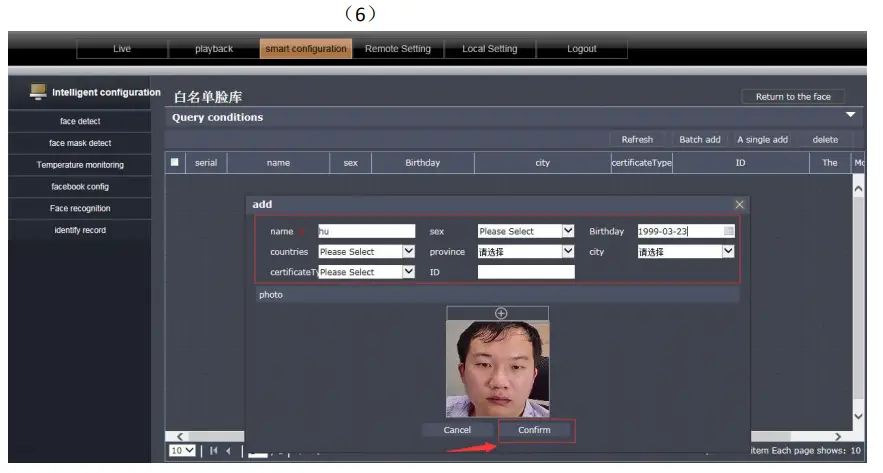Image resolution: width=883 pixels, height=473 pixels.
Task: Click the Intelligent configuration monitor icon
Action: click(37, 92)
